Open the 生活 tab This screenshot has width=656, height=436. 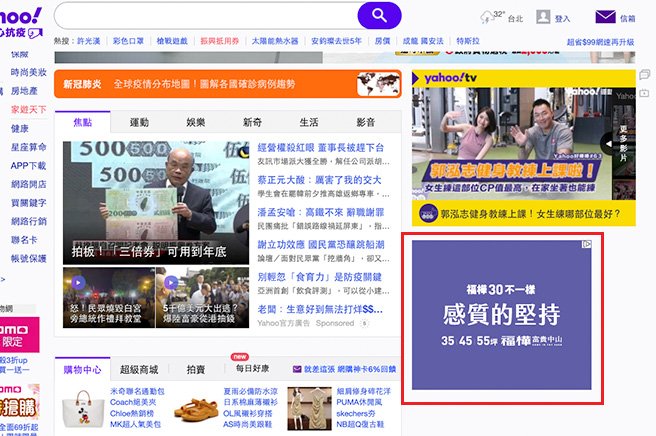[309, 122]
